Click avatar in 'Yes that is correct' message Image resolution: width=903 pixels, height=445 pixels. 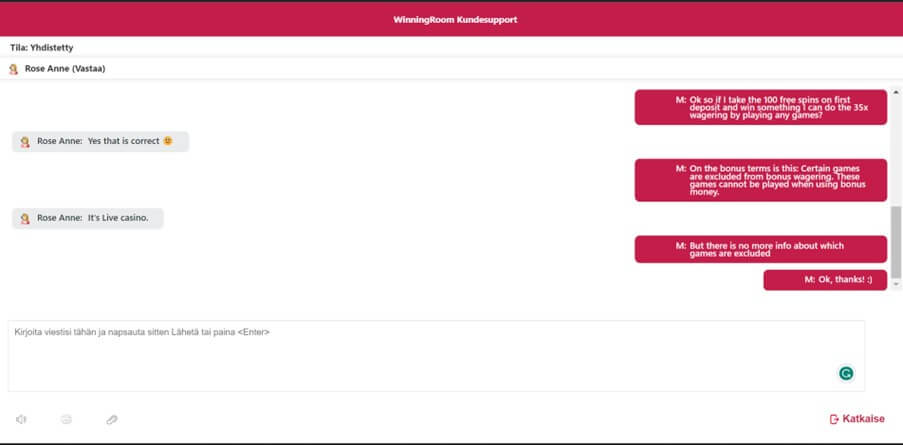tap(25, 142)
